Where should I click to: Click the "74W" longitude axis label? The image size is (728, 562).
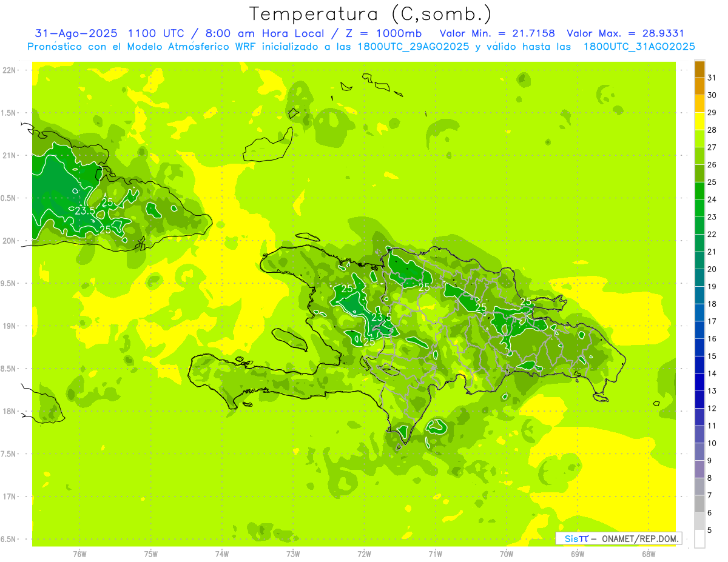click(x=222, y=554)
